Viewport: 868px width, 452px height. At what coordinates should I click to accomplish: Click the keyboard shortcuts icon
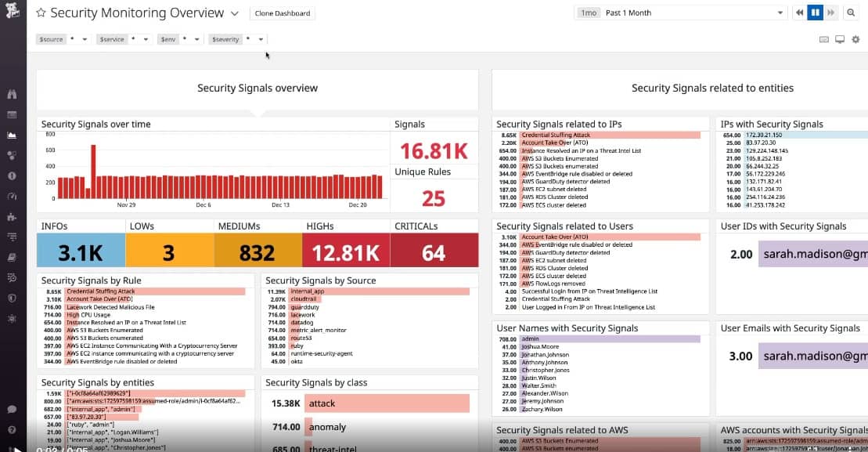[823, 39]
